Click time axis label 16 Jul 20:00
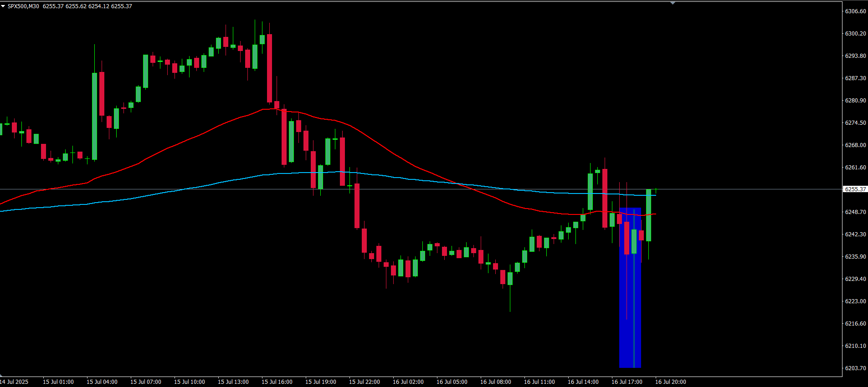Viewport: 868px width, 387px height. pos(671,382)
